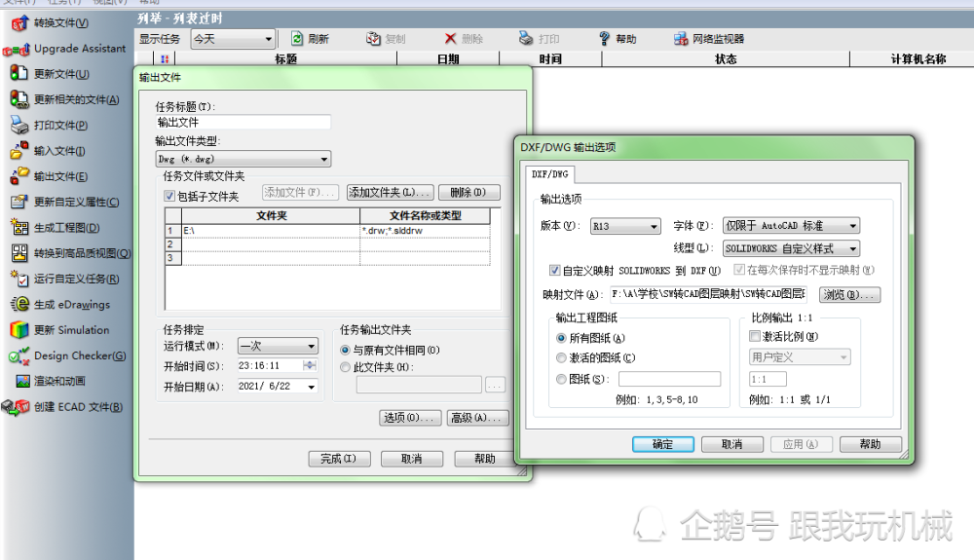Expand the 版本 R13 version dropdown
Image resolution: width=974 pixels, height=560 pixels.
click(625, 226)
